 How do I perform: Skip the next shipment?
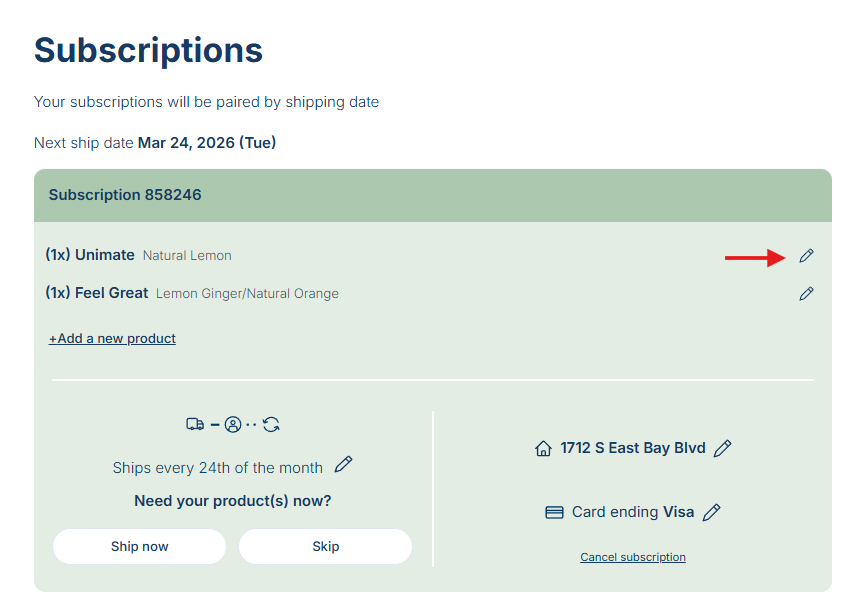pos(325,547)
